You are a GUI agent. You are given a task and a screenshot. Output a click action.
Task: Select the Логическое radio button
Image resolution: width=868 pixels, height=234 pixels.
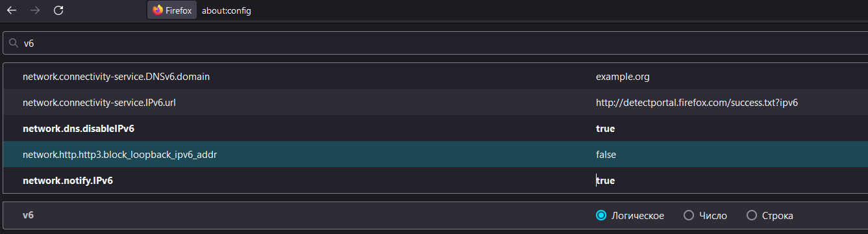click(601, 215)
